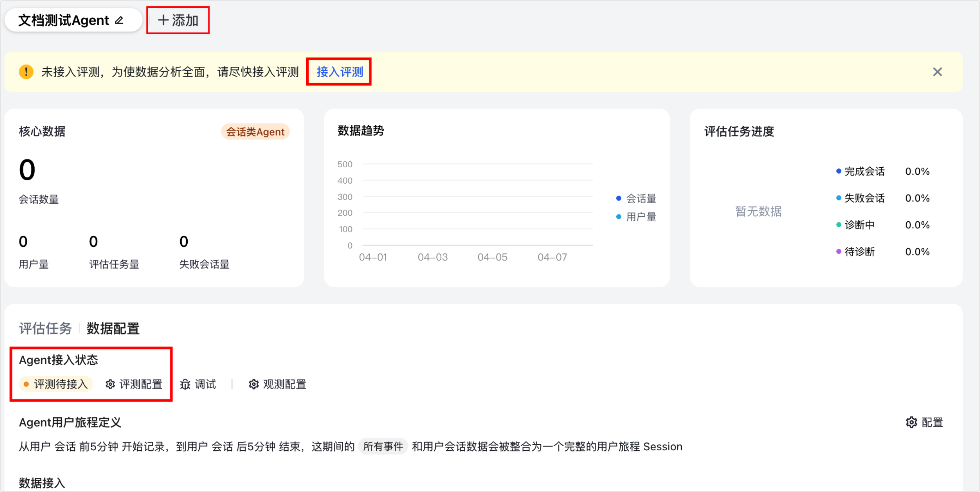Screen dimensions: 980x492
Task: Click the Agent接入状态 heading
Action: (x=59, y=360)
